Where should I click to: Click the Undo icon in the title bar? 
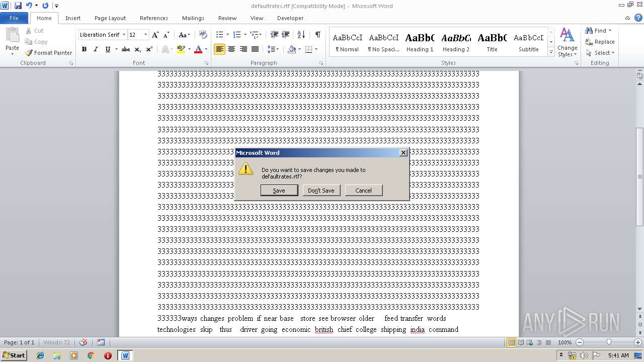click(x=29, y=6)
